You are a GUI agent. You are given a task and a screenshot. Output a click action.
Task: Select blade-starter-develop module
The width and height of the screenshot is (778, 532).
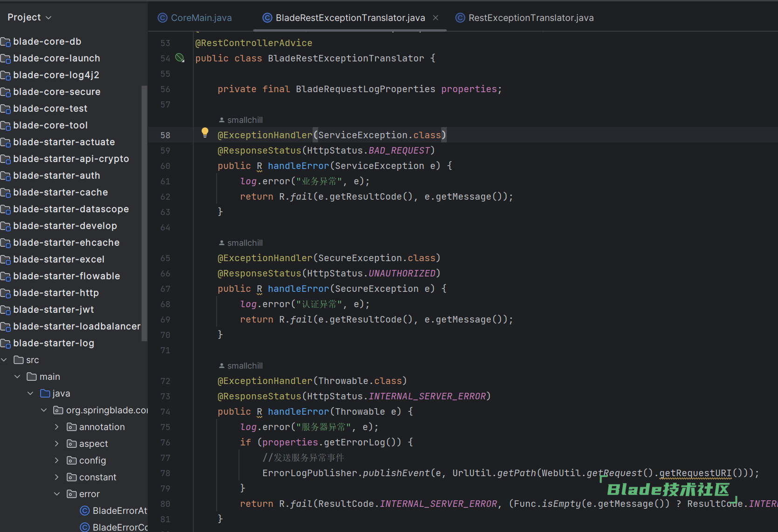(65, 226)
